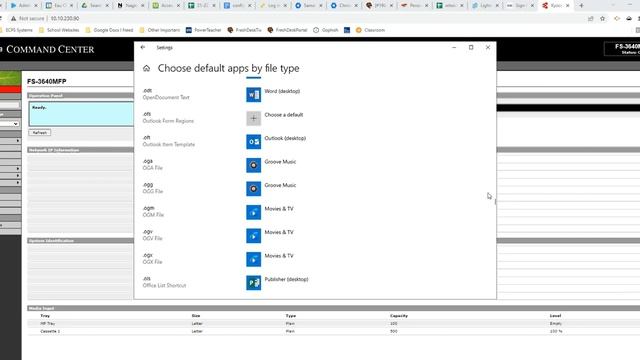Bookmark this page with the star icon
Image resolution: width=640 pixels, height=360 pixels.
point(602,18)
